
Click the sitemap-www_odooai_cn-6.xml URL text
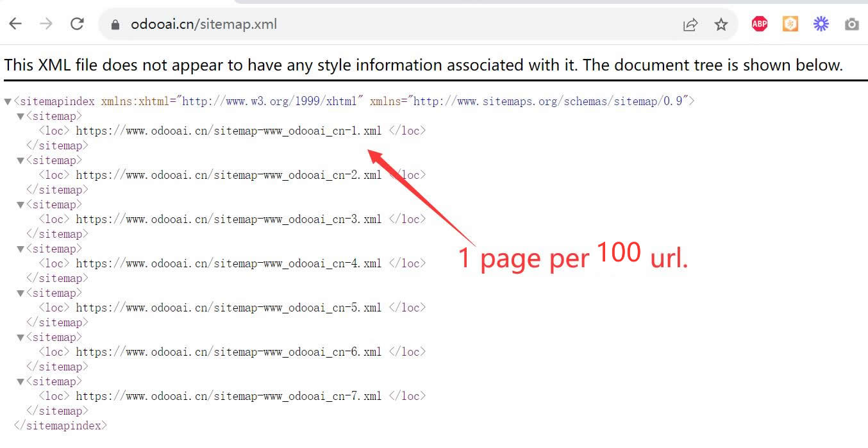228,352
